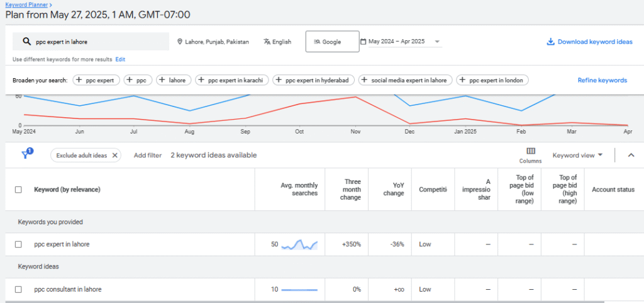Screen dimensions: 644x303
Task: Add the 'ppc' broaden chip
Action: click(138, 80)
